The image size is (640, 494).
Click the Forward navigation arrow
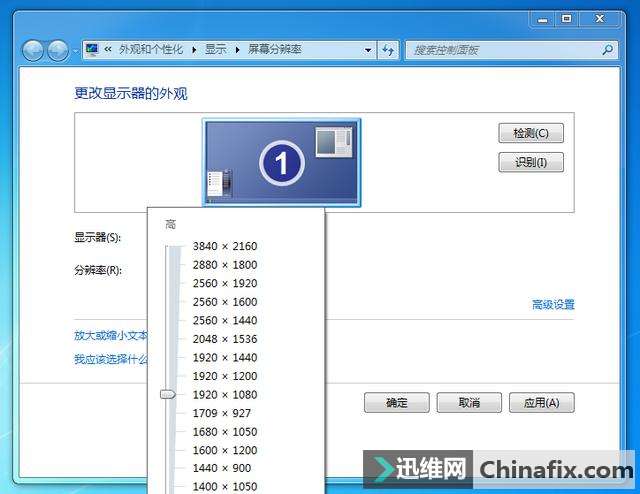click(x=58, y=51)
